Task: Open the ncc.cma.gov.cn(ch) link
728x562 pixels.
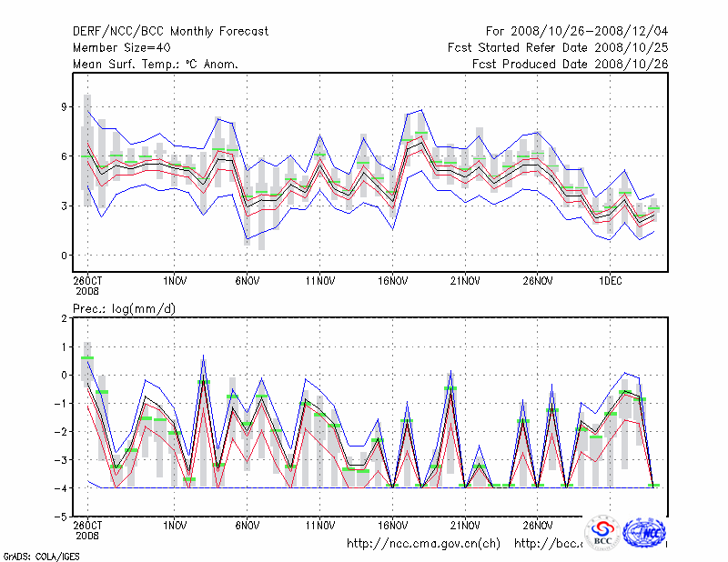Action: [x=423, y=544]
